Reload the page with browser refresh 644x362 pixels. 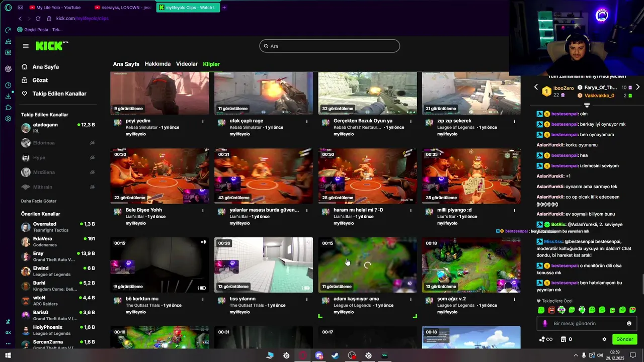pyautogui.click(x=38, y=19)
